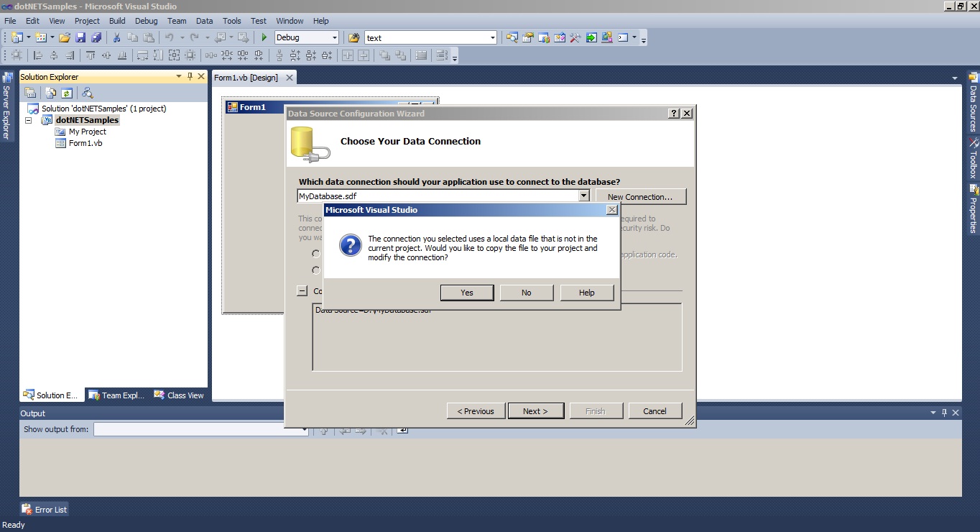Click the Open File toolbar icon
Viewport: 980px width, 532px height.
tap(64, 37)
